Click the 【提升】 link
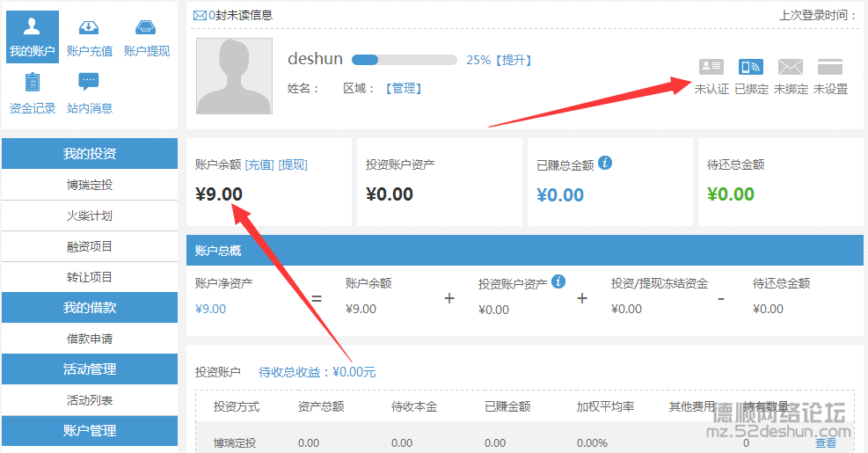This screenshot has height=453, width=868. click(x=514, y=60)
